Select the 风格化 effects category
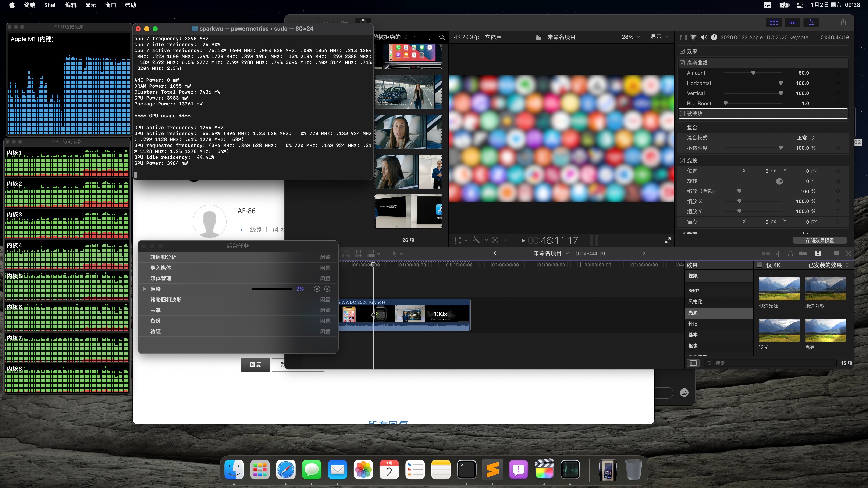Viewport: 868px width, 488px height. pyautogui.click(x=695, y=301)
